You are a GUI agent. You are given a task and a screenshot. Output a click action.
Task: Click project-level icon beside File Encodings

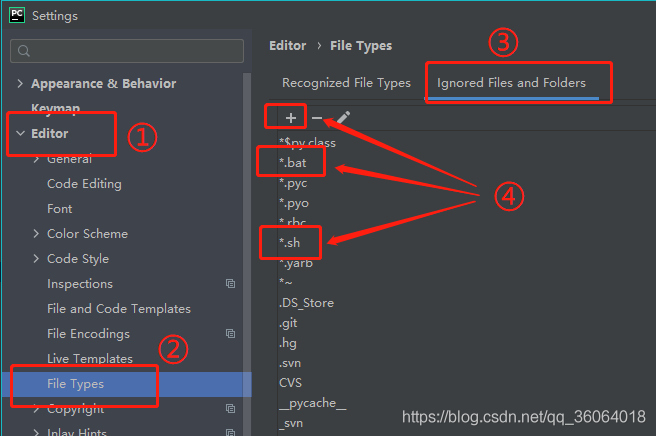click(x=230, y=334)
